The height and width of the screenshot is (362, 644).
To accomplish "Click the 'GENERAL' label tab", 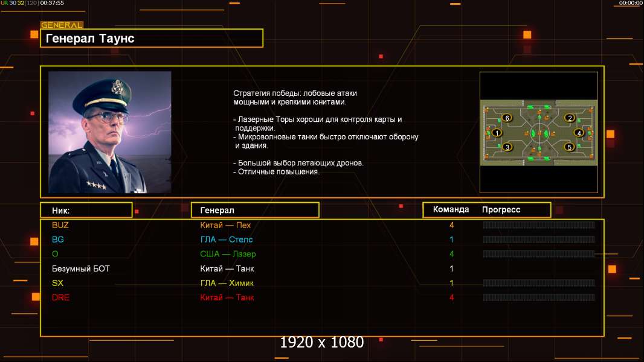I will (x=62, y=25).
